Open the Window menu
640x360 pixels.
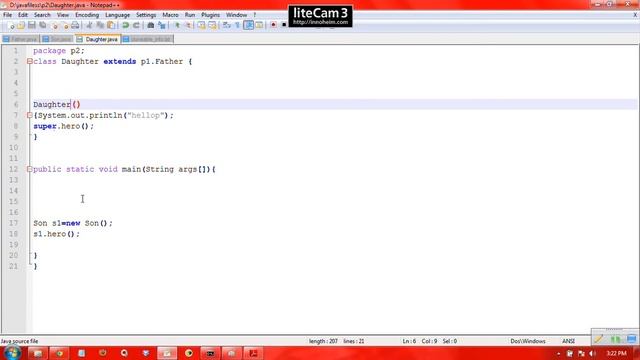(x=236, y=15)
